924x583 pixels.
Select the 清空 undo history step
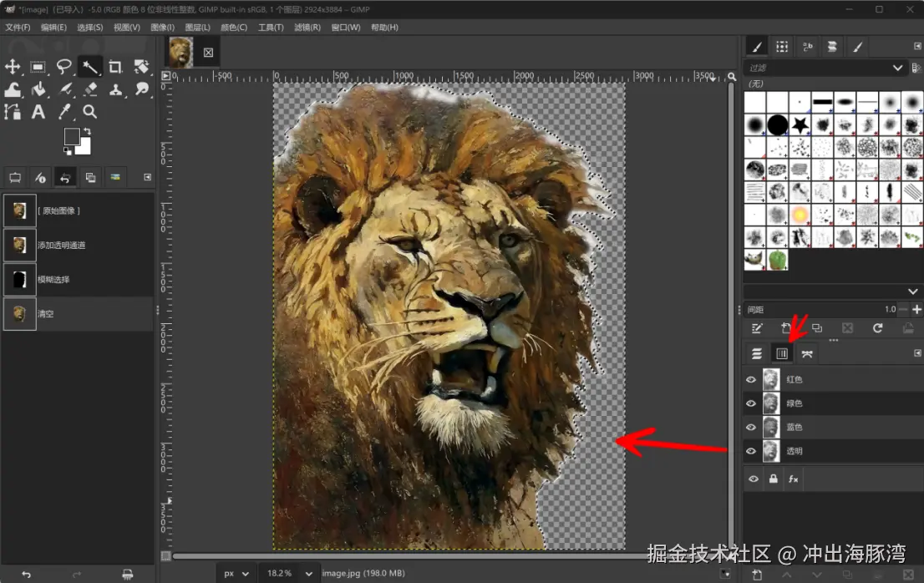tap(77, 314)
